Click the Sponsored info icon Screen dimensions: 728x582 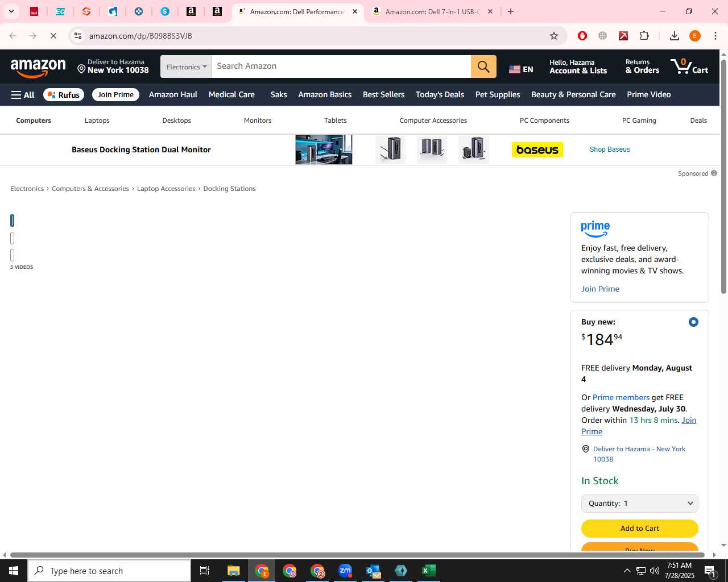714,173
